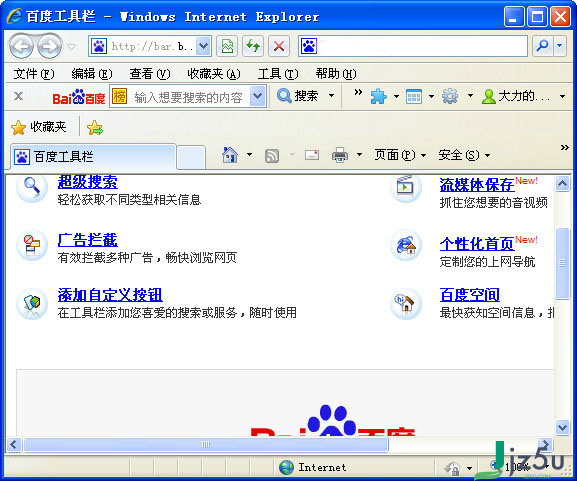Click the magnifier search button
This screenshot has height=481, width=577.
point(542,46)
